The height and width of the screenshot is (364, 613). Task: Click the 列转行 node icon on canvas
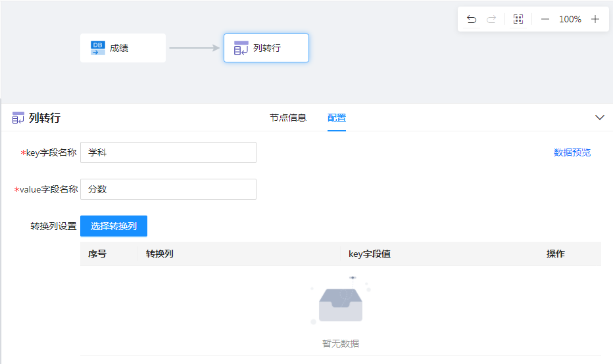[x=241, y=48]
